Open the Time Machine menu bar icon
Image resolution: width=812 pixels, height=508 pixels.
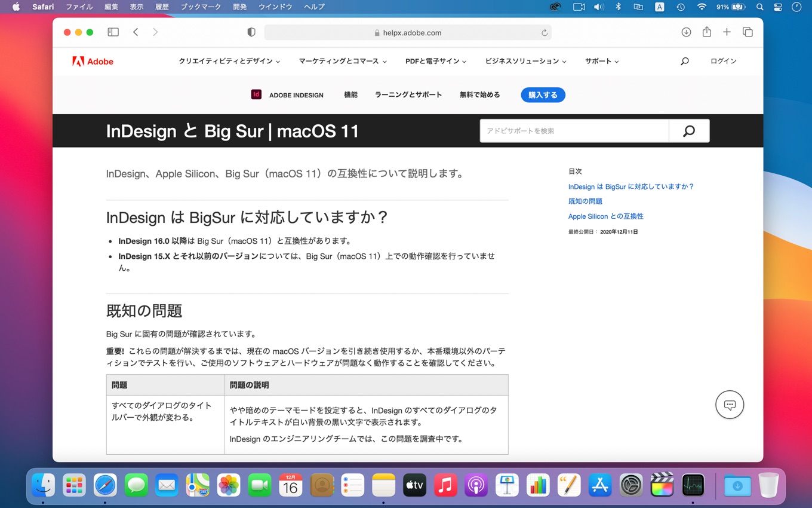click(x=681, y=7)
